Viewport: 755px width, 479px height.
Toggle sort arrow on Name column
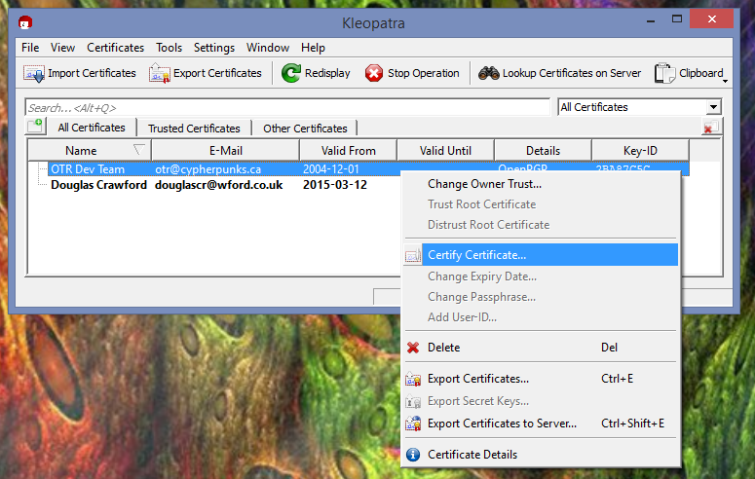click(139, 150)
